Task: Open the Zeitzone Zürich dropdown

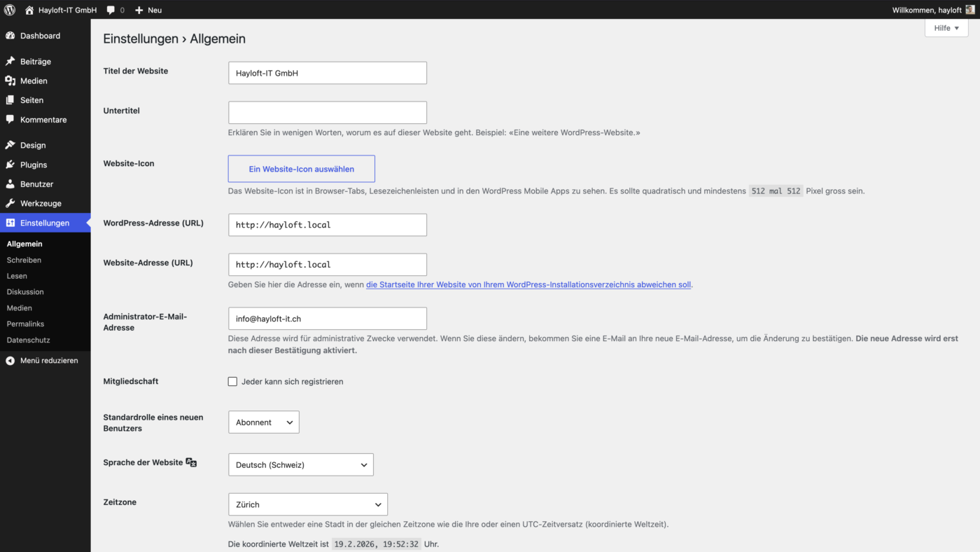Action: pos(308,504)
